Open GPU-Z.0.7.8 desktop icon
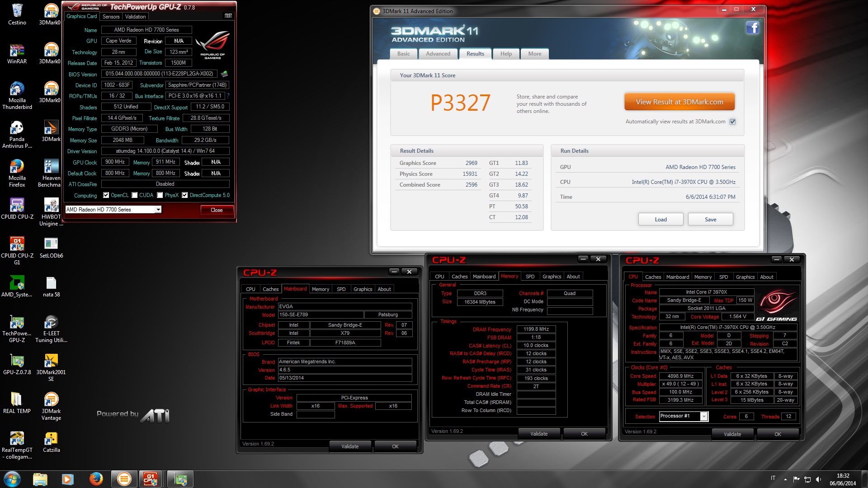This screenshot has width=868, height=488. pos(17,364)
